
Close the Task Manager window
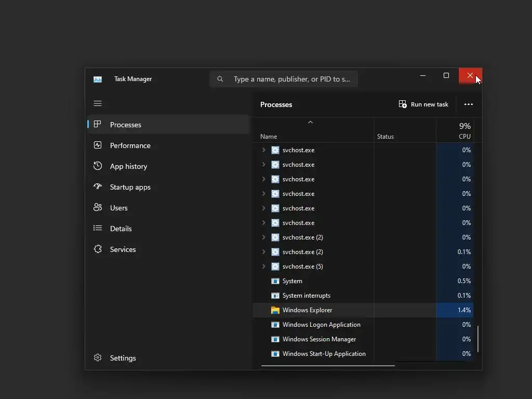click(470, 76)
